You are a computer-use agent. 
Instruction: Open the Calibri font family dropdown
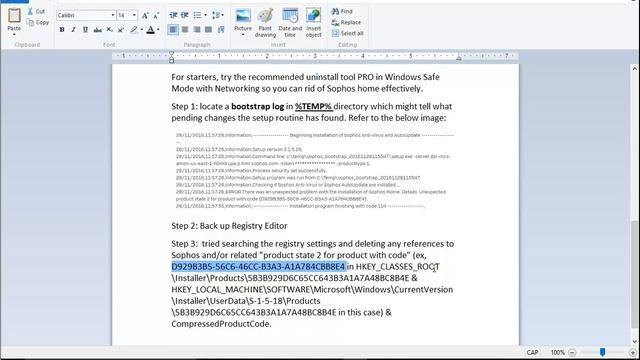tap(112, 15)
